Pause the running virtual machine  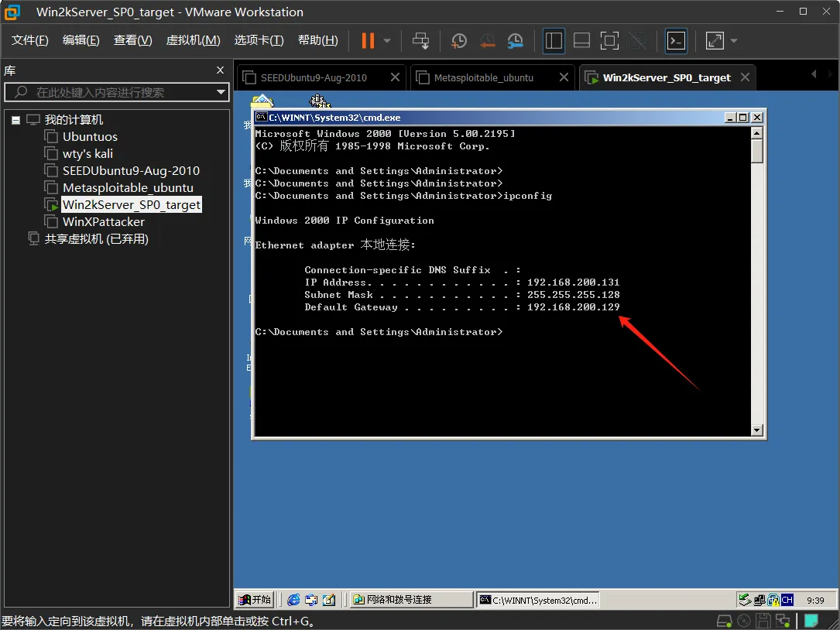(x=368, y=41)
